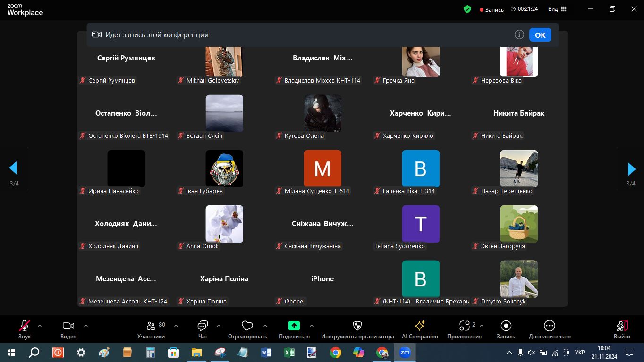Expand video options arrow next to camera
Screen dimensions: 644x362
pos(86,326)
